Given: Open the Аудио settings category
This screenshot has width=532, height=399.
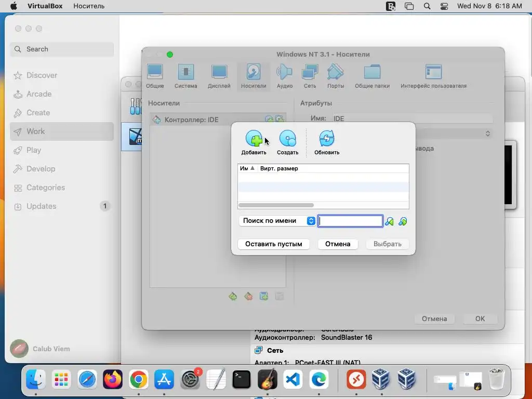Looking at the screenshot, I should pos(284,76).
